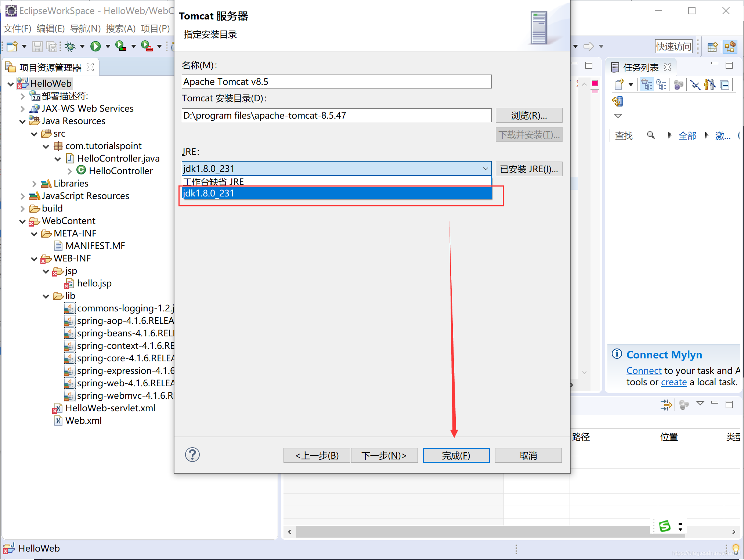Image resolution: width=744 pixels, height=560 pixels.
Task: Click the New Task icon in task list
Action: pyautogui.click(x=619, y=85)
